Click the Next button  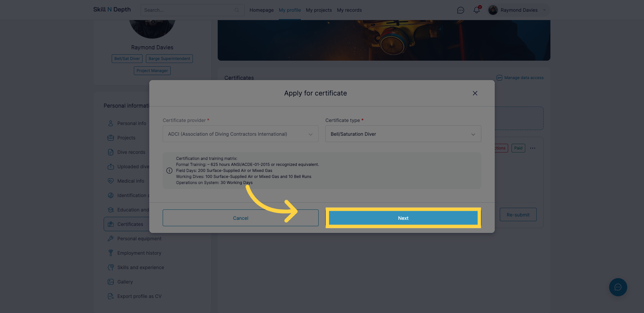(x=403, y=218)
